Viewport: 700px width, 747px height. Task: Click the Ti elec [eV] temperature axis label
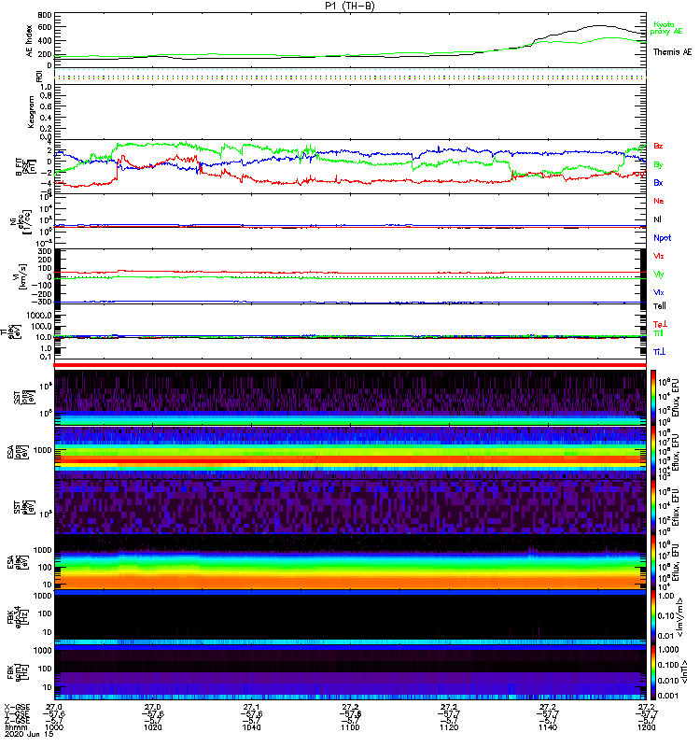pyautogui.click(x=10, y=331)
